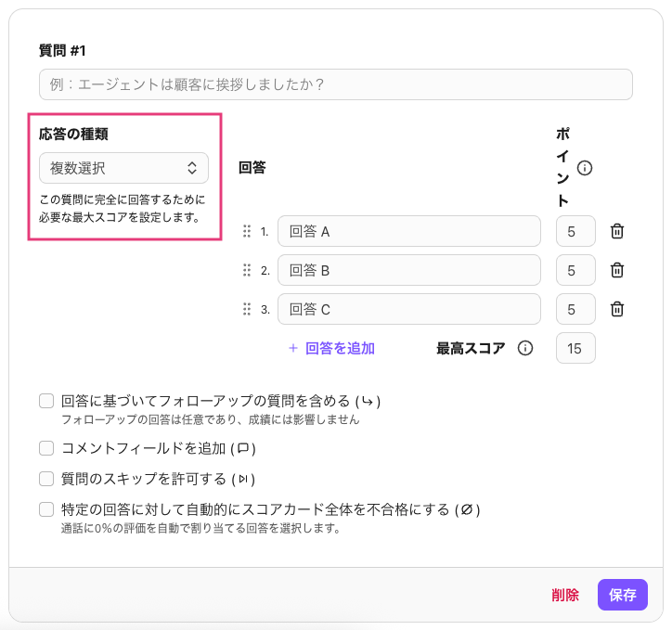Click the 通話に0%の評価 helper text
Image resolution: width=672 pixels, height=630 pixels.
point(200,529)
